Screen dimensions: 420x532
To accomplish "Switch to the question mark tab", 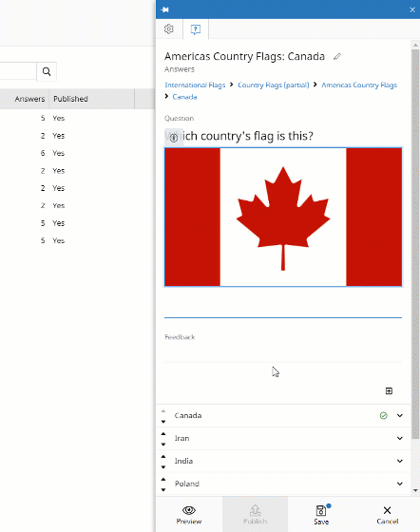I will coord(196,29).
